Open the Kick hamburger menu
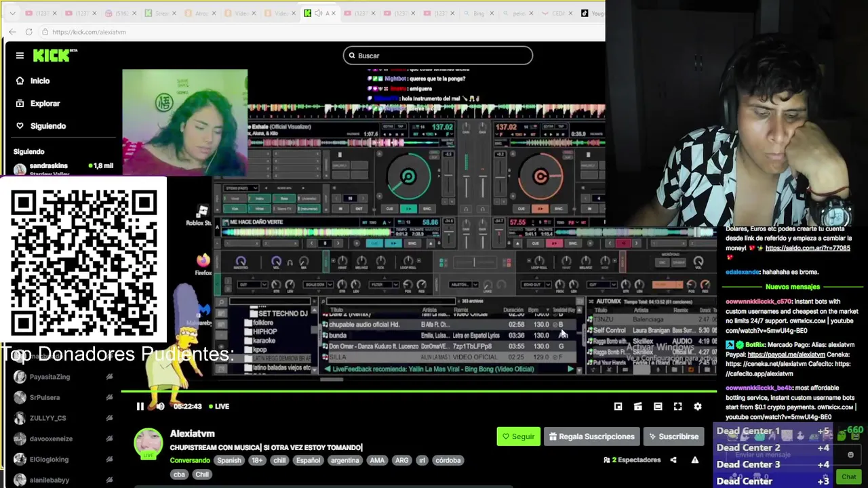 [x=20, y=56]
